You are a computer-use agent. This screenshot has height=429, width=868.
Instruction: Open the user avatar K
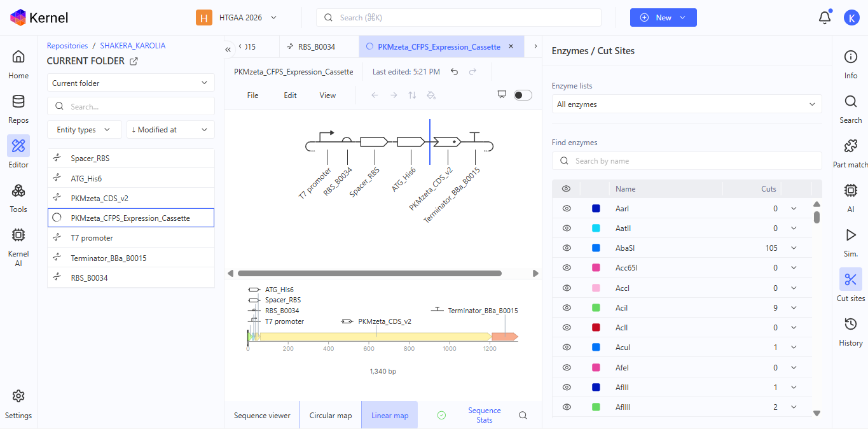[851, 18]
